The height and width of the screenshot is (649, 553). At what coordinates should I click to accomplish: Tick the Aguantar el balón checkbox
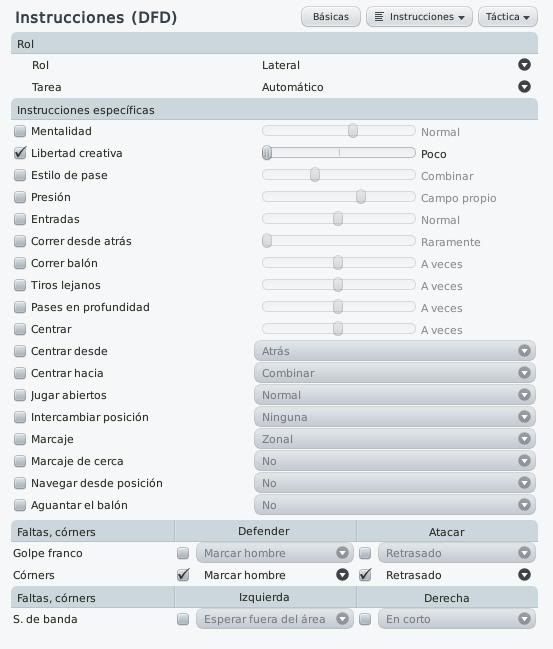pos(20,505)
